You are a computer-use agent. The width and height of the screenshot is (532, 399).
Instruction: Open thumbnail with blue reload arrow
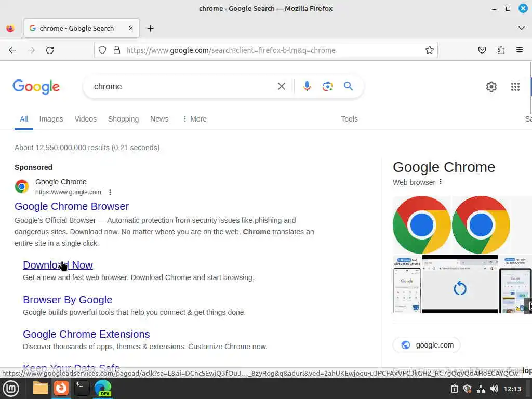pos(460,284)
